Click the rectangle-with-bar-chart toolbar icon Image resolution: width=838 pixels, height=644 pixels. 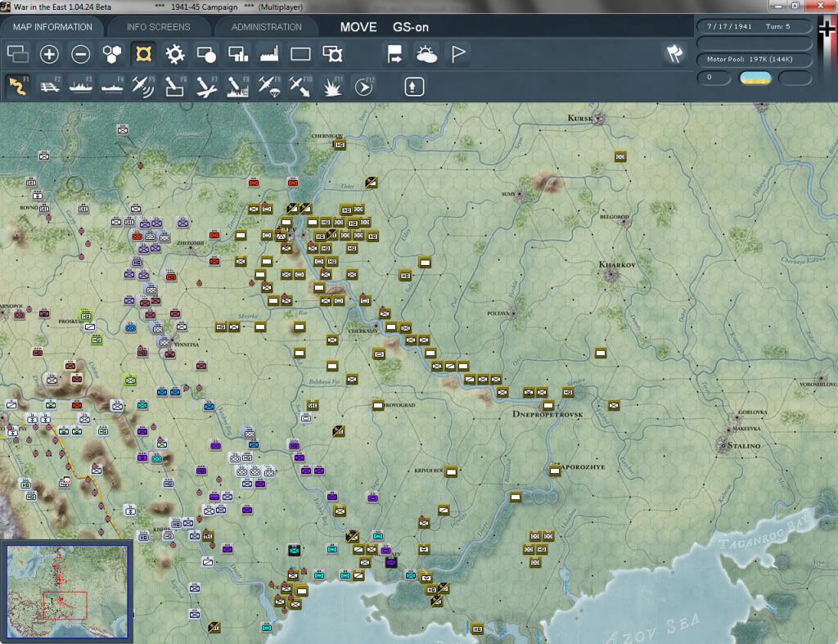[x=238, y=54]
